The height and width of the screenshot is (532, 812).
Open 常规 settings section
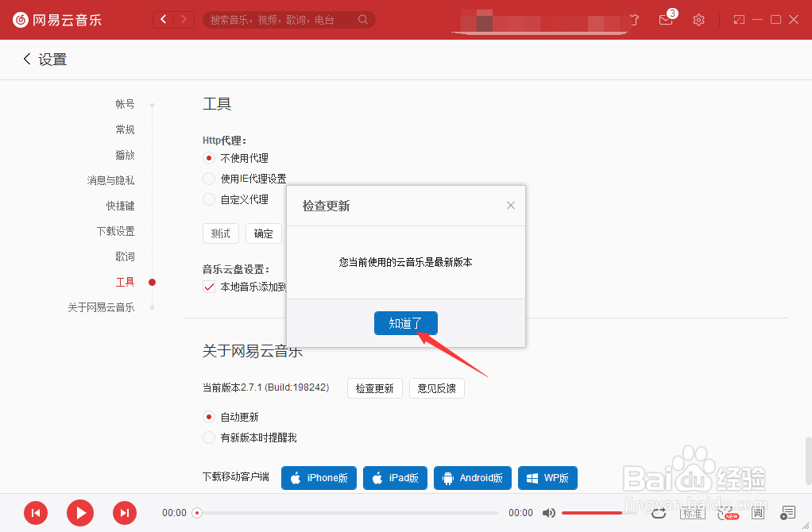(125, 129)
